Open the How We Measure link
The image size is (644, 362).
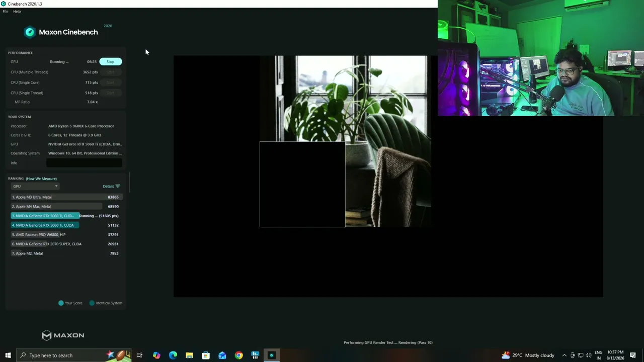[x=41, y=178]
